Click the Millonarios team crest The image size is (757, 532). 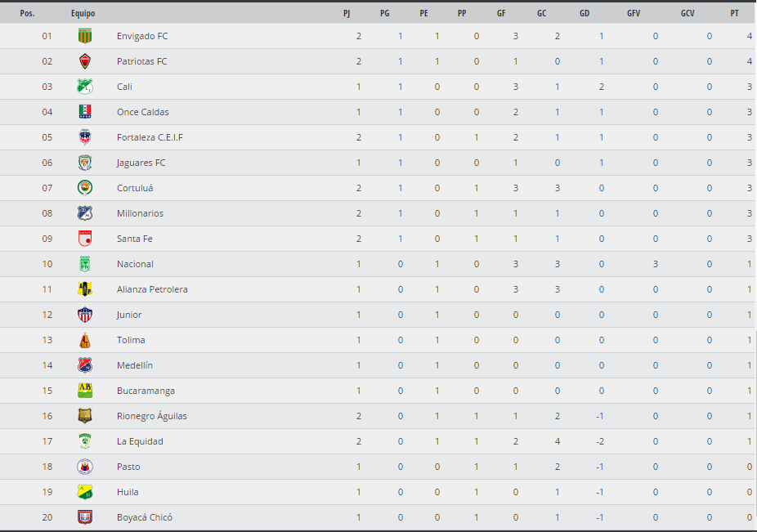tap(84, 213)
